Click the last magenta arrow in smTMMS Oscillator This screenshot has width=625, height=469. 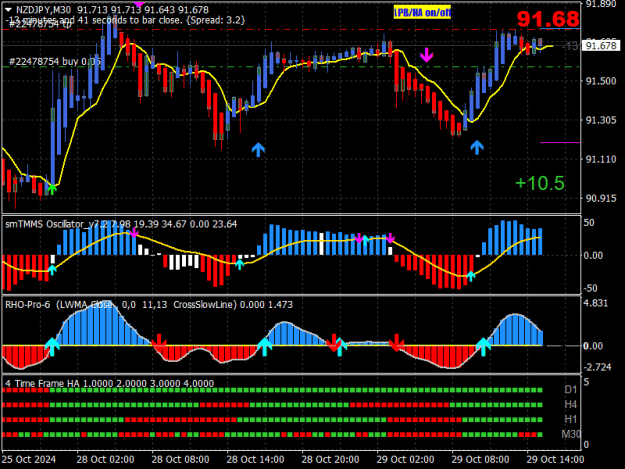click(x=390, y=238)
